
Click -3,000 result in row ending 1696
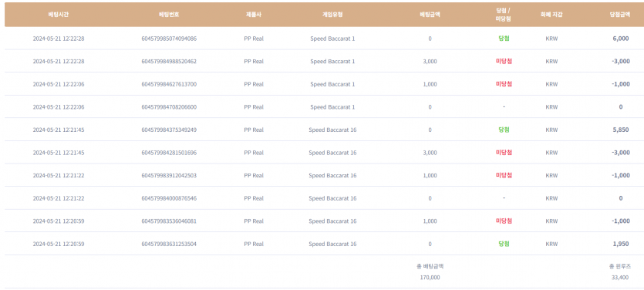click(620, 153)
